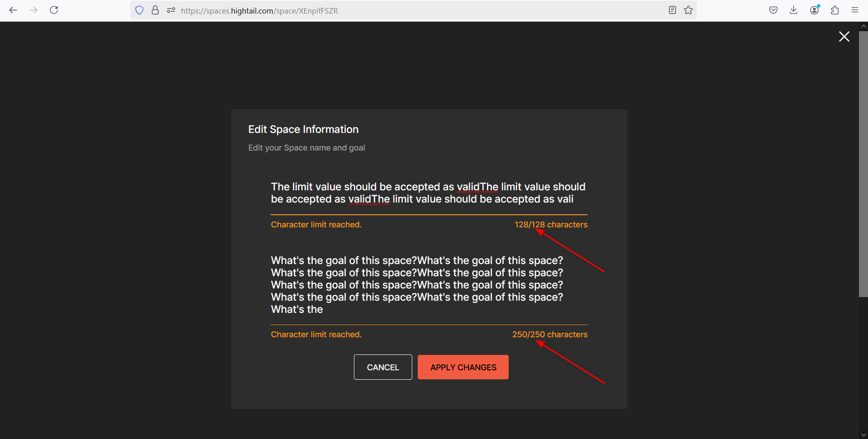Click the browser forward arrow
Screen dimensions: 868x439
click(33, 10)
